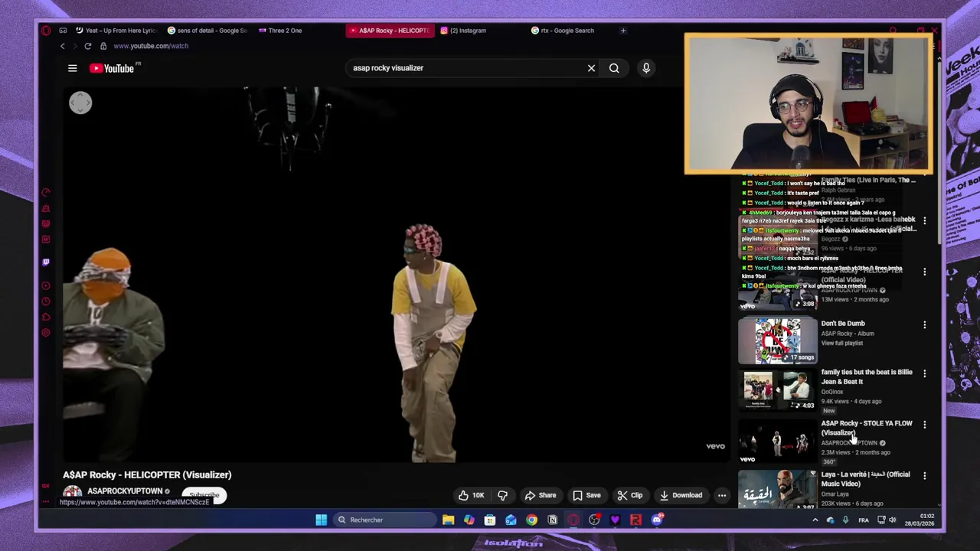Go back with the browser back arrow
The width and height of the screenshot is (980, 551).
63,46
